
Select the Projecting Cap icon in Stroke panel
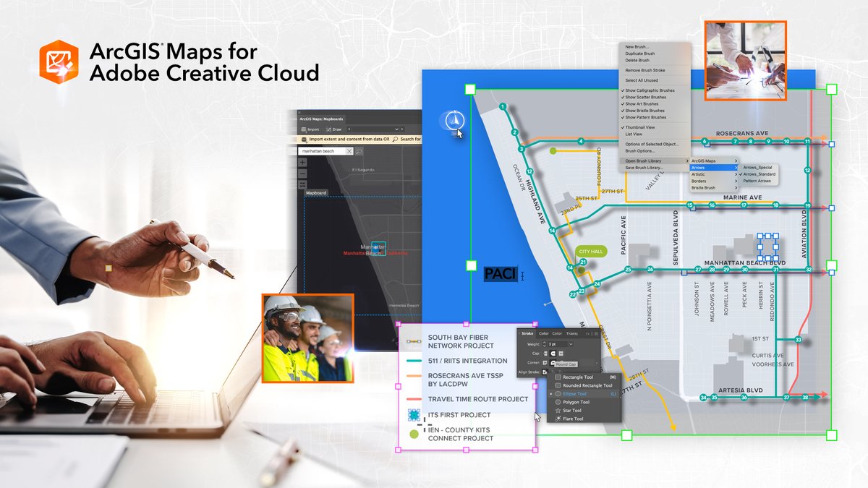[561, 353]
